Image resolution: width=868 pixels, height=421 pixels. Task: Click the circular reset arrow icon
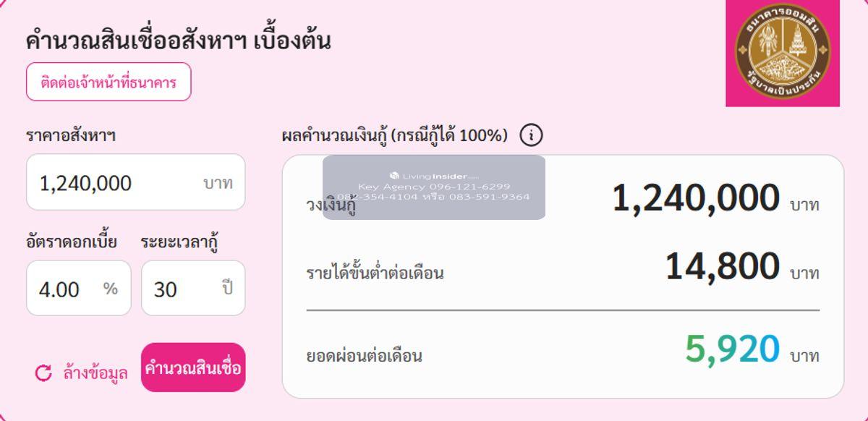[x=43, y=373]
